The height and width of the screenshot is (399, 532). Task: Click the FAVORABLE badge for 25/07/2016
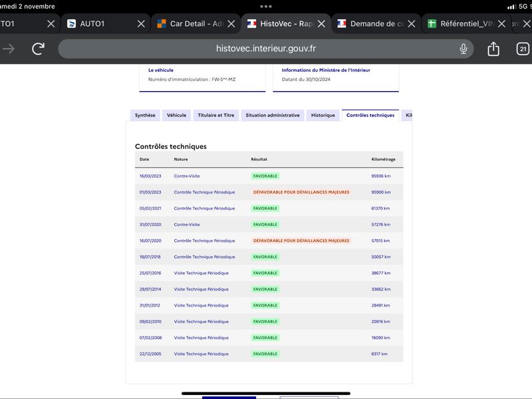[x=265, y=273]
